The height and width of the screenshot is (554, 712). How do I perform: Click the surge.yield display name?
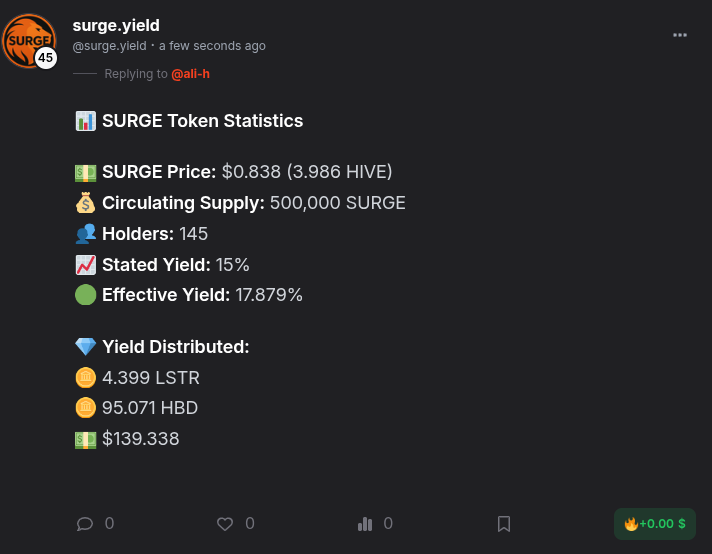tap(116, 25)
